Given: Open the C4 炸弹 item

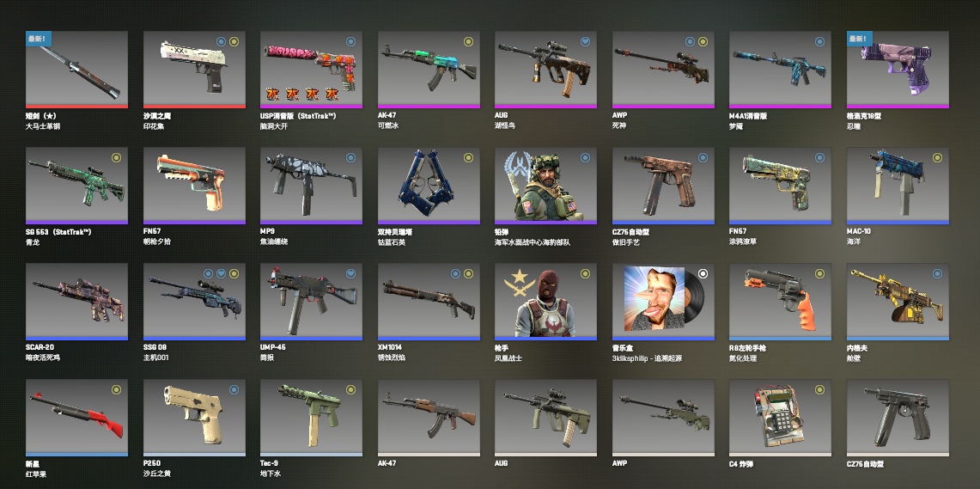Looking at the screenshot, I should click(780, 418).
